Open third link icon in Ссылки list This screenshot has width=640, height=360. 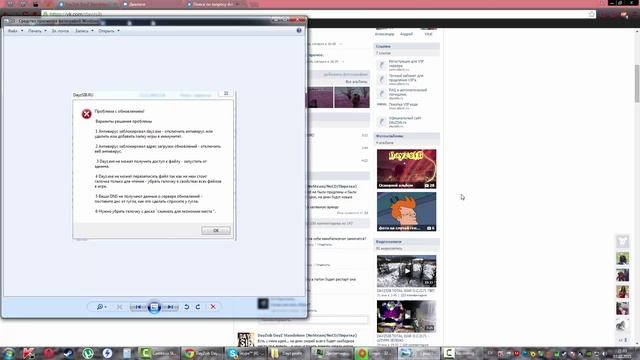(381, 94)
